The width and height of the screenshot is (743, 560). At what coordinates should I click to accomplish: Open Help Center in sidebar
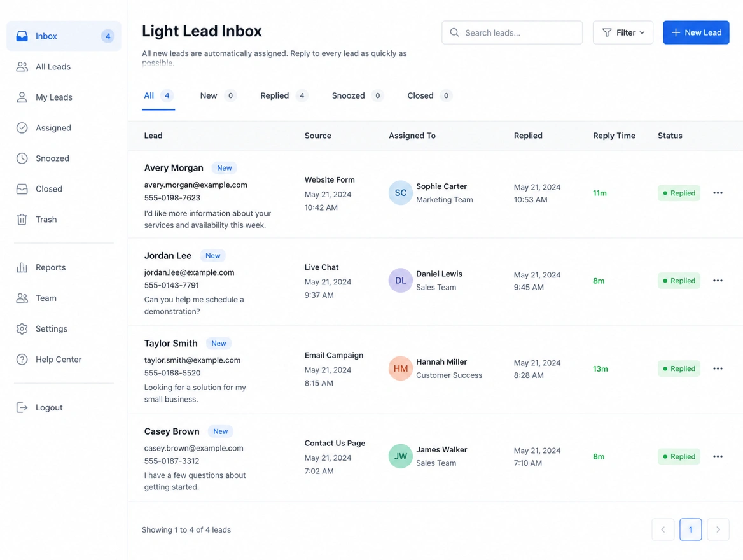(x=64, y=360)
